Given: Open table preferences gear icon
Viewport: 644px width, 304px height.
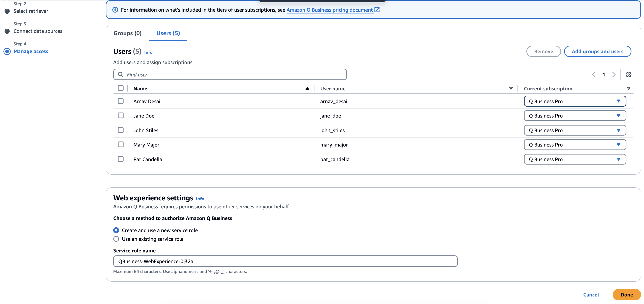Looking at the screenshot, I should click(x=628, y=74).
